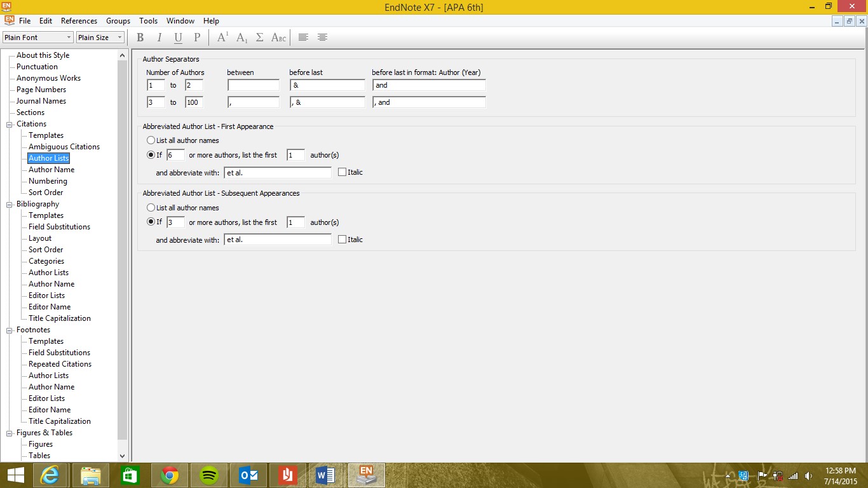868x488 pixels.
Task: Open the Groups menu
Action: click(118, 21)
